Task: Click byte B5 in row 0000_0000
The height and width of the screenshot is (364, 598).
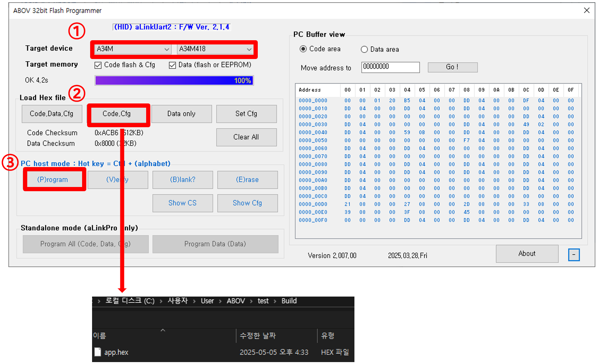Action: click(407, 101)
